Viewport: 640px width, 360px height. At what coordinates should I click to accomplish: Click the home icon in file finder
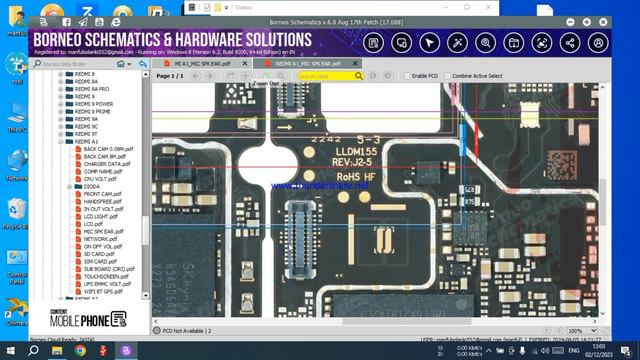(120, 64)
